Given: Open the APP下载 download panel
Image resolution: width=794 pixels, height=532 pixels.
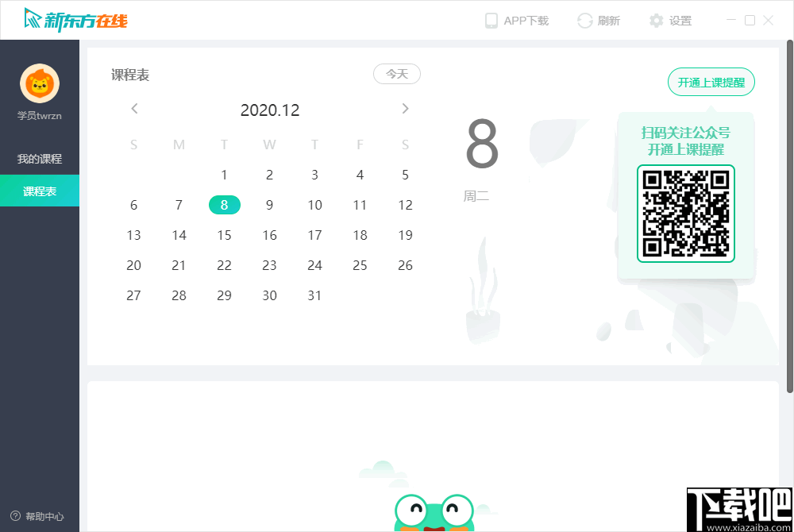Looking at the screenshot, I should 516,21.
